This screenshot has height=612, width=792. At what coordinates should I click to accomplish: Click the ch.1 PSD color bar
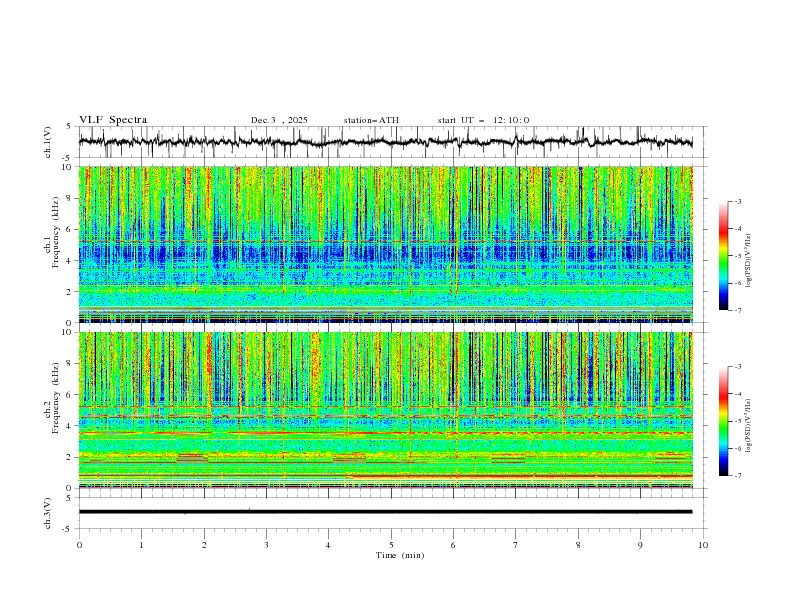[x=723, y=256]
